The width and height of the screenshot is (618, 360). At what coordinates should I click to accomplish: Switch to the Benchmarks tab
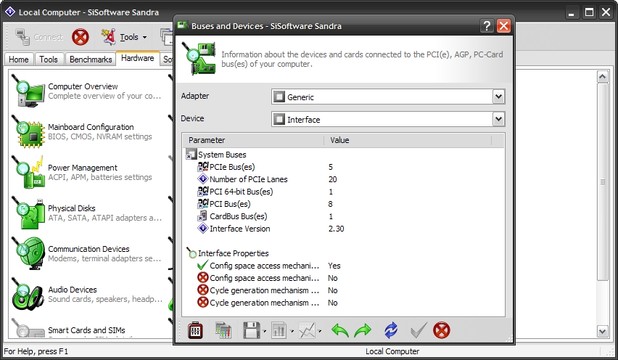(x=91, y=59)
